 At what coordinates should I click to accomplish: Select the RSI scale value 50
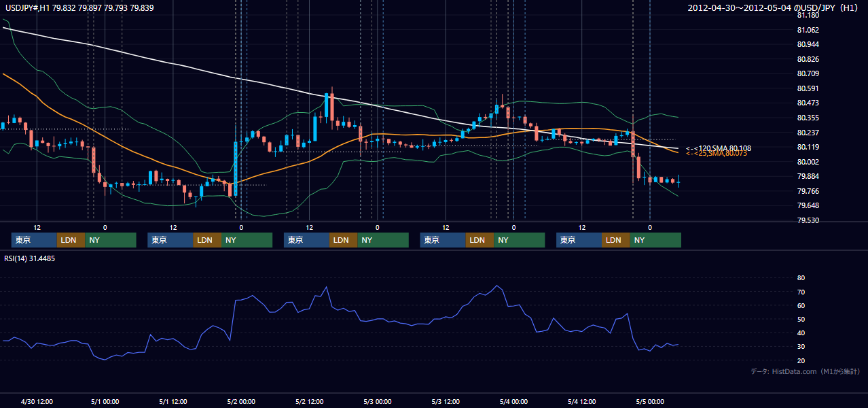tap(801, 319)
